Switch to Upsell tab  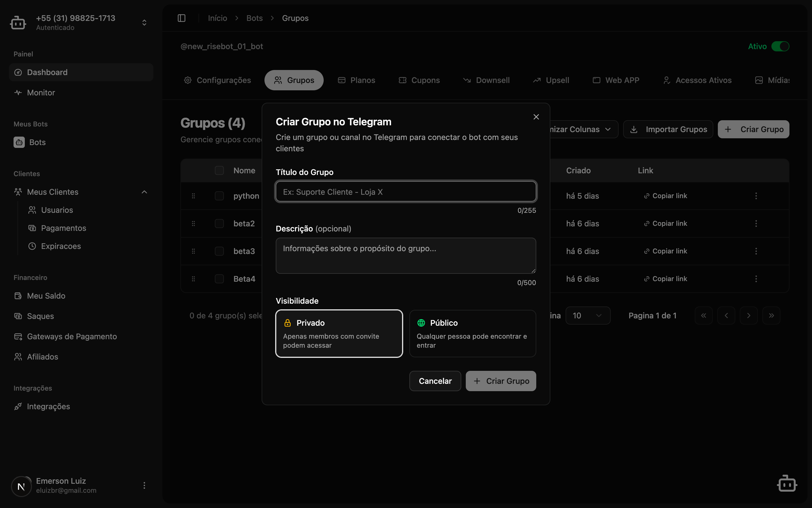[x=551, y=80]
